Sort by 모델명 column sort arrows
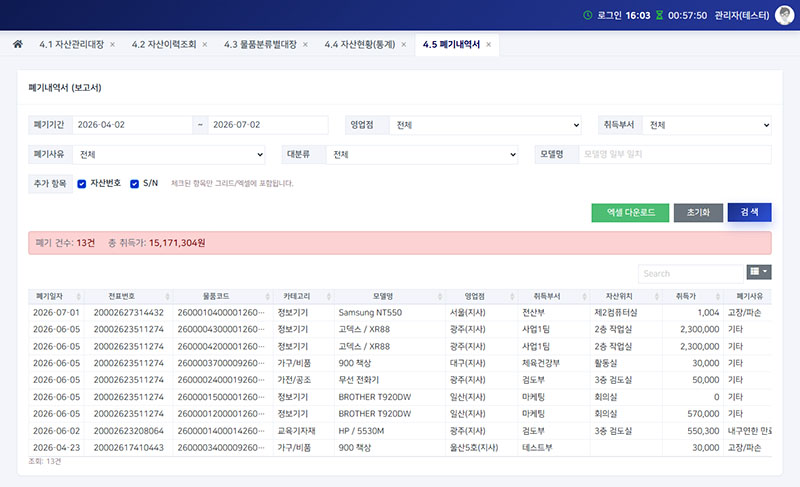The image size is (800, 487). pos(440,296)
